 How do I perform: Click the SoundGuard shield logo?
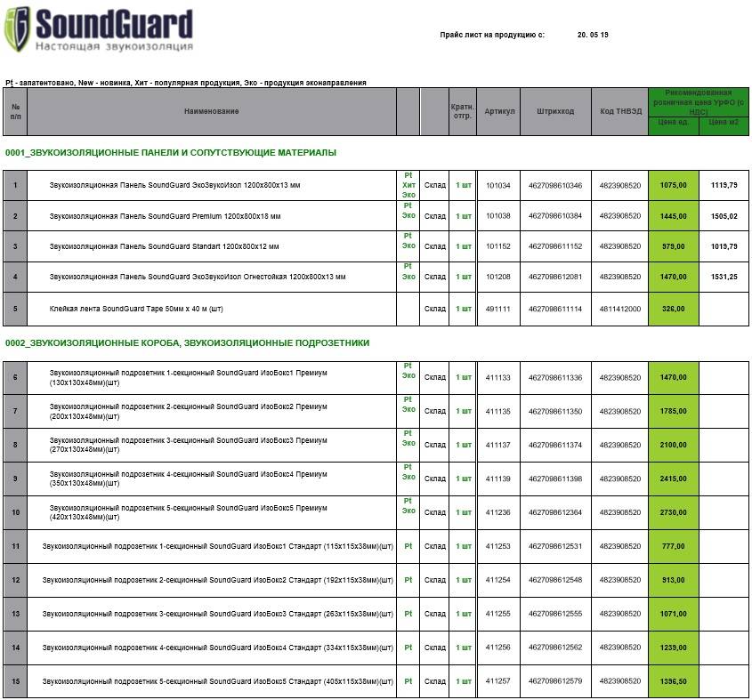click(x=16, y=28)
